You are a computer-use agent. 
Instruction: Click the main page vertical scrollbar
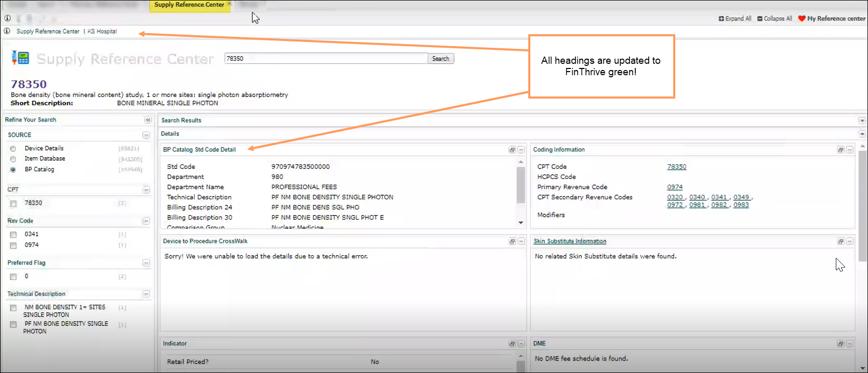[x=863, y=208]
